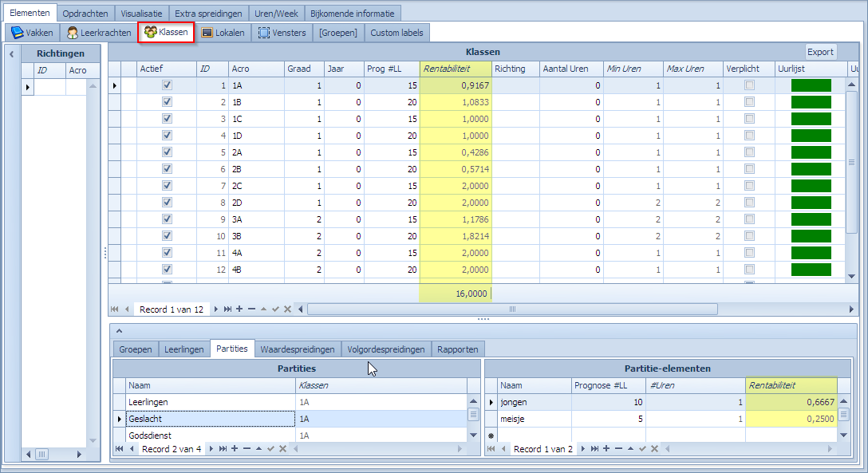Go to previous record in Klassen navigator
The height and width of the screenshot is (473, 868).
[x=128, y=309]
